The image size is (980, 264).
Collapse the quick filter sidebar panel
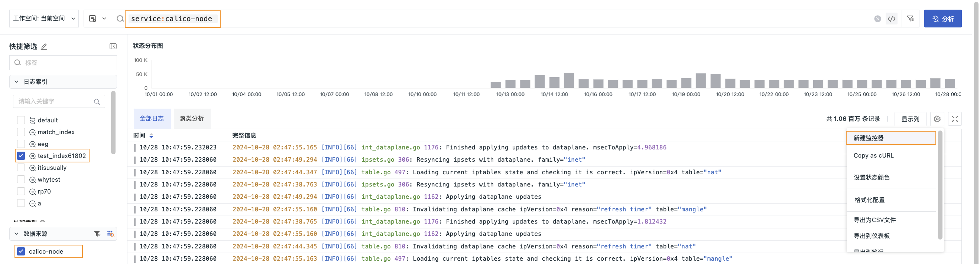113,46
